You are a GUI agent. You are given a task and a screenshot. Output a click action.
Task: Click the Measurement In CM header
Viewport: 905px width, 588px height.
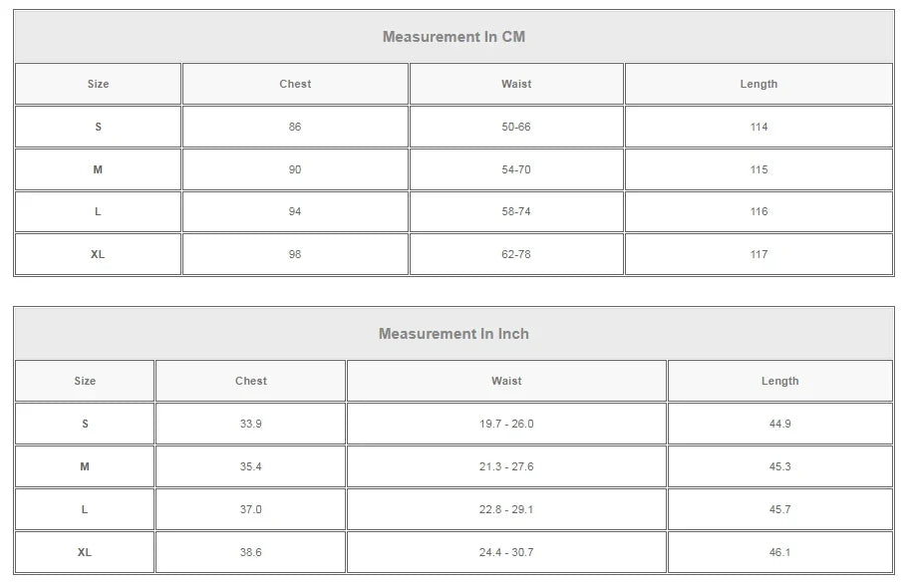[x=453, y=37]
